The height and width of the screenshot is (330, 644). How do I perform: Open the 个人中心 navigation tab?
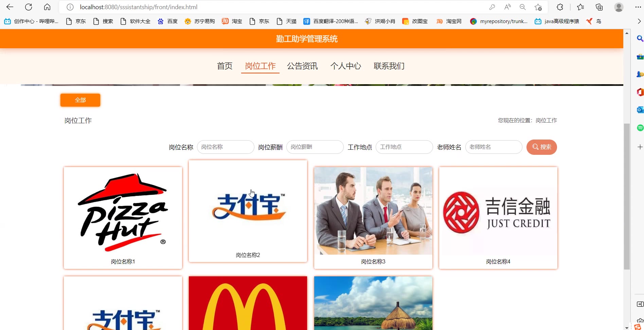(346, 66)
